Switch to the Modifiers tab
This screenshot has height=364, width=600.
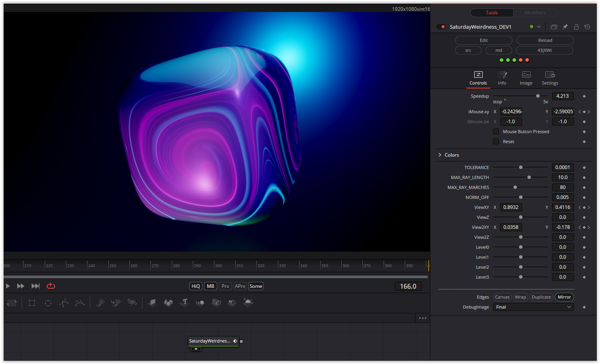[x=535, y=13]
